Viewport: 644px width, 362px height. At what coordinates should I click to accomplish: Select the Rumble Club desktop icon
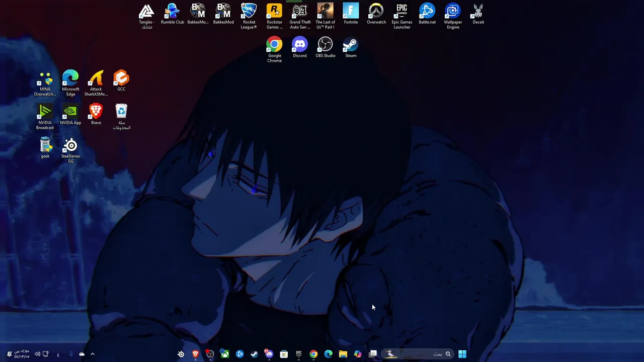point(172,14)
